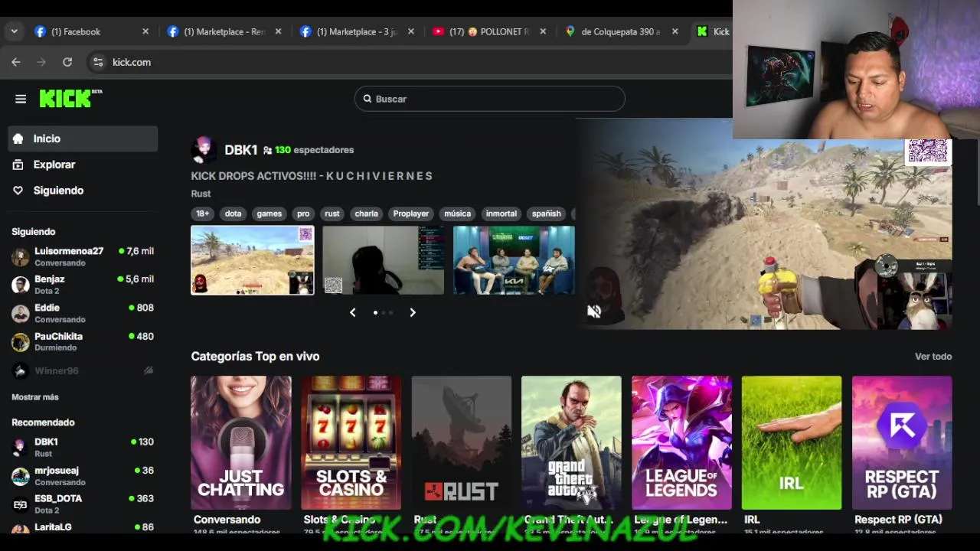Open offline Winner96 channel in sidebar
980x551 pixels.
[x=83, y=370]
